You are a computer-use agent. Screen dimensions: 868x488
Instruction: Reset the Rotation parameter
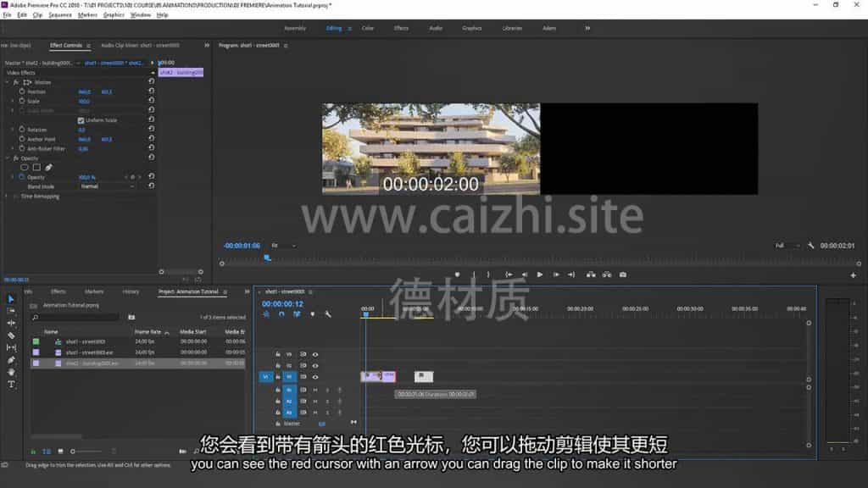click(x=151, y=129)
